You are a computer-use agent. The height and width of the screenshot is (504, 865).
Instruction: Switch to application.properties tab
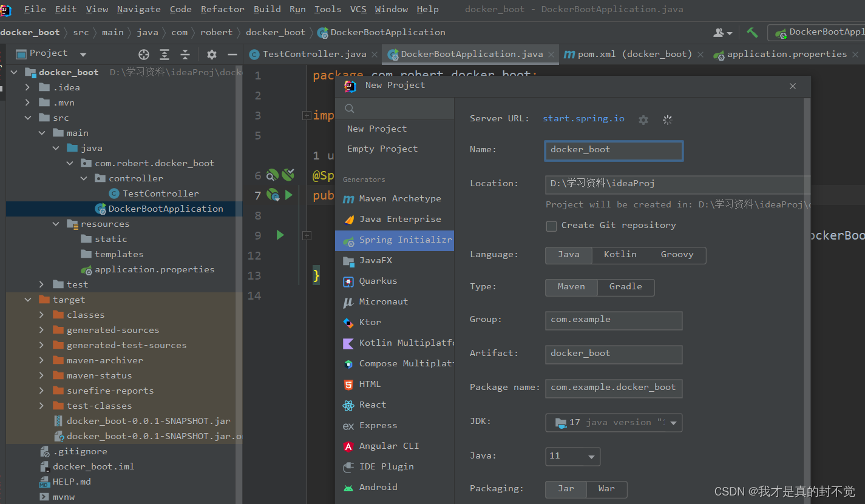point(787,55)
